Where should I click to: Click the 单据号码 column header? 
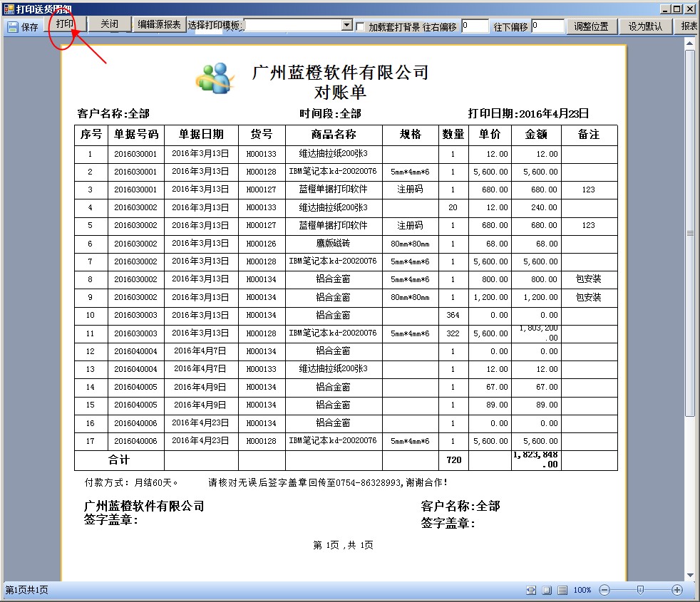click(136, 135)
